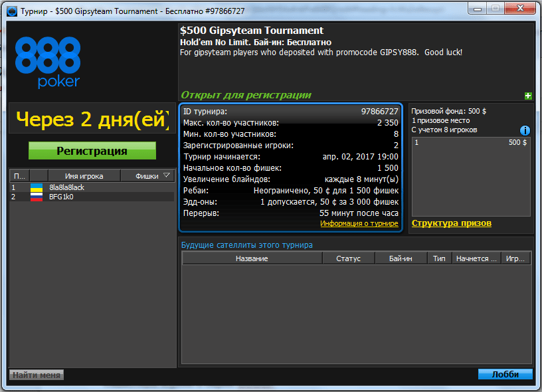Image resolution: width=542 pixels, height=392 pixels.
Task: Minimize the tournament window
Action: click(478, 9)
